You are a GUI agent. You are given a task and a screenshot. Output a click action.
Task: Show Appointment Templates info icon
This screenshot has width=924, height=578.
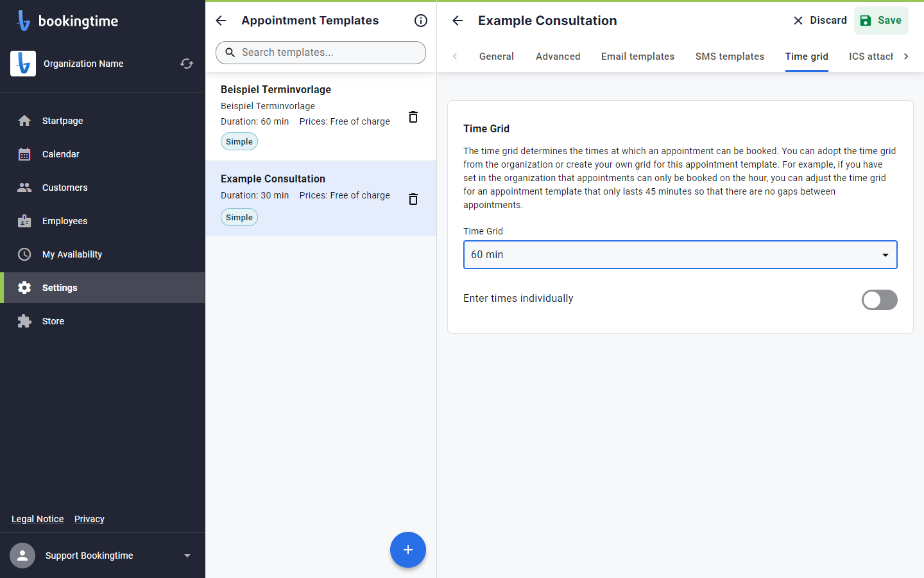tap(421, 21)
